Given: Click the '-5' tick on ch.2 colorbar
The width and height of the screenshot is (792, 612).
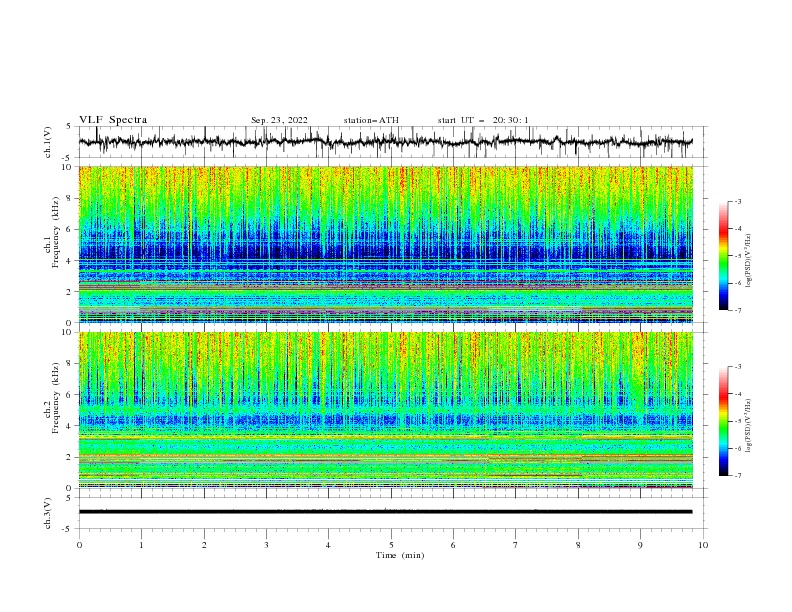Looking at the screenshot, I should pos(738,421).
